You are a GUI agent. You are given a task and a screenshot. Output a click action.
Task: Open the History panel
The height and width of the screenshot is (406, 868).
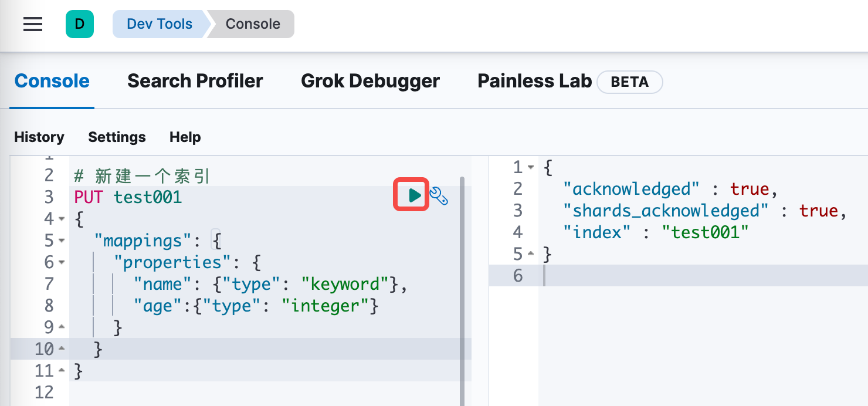39,137
